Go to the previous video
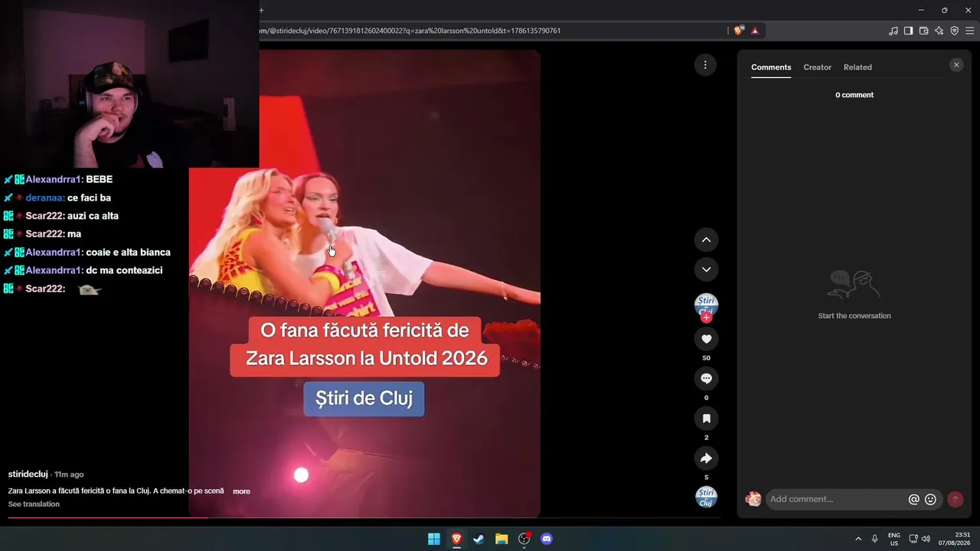Image resolution: width=980 pixels, height=551 pixels. (706, 240)
